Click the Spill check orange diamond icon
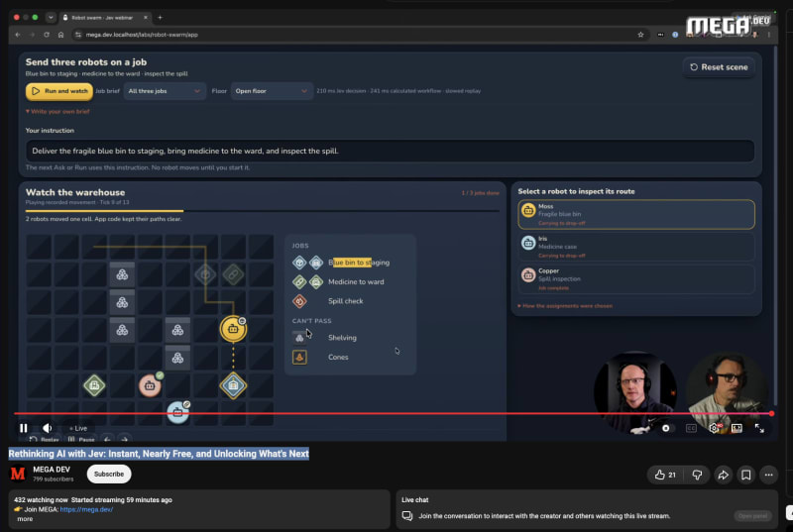Image resolution: width=793 pixels, height=532 pixels. click(299, 301)
